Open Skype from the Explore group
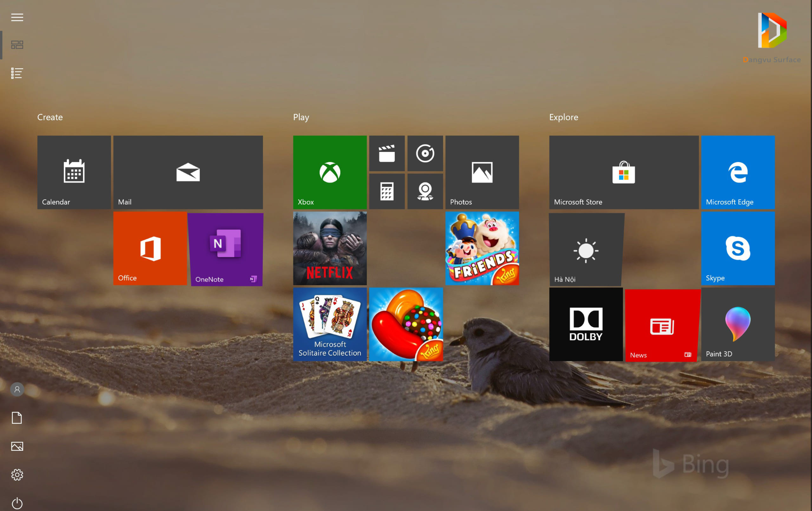 click(738, 249)
